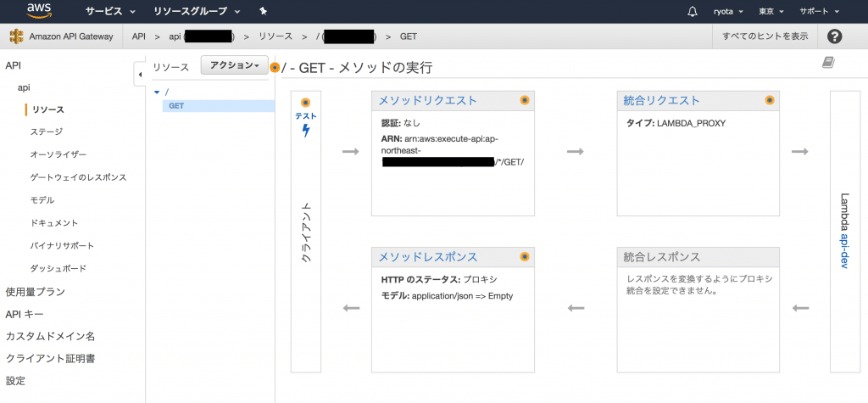
Task: Click hint dot in メソッドリクエスト header
Action: pos(525,100)
